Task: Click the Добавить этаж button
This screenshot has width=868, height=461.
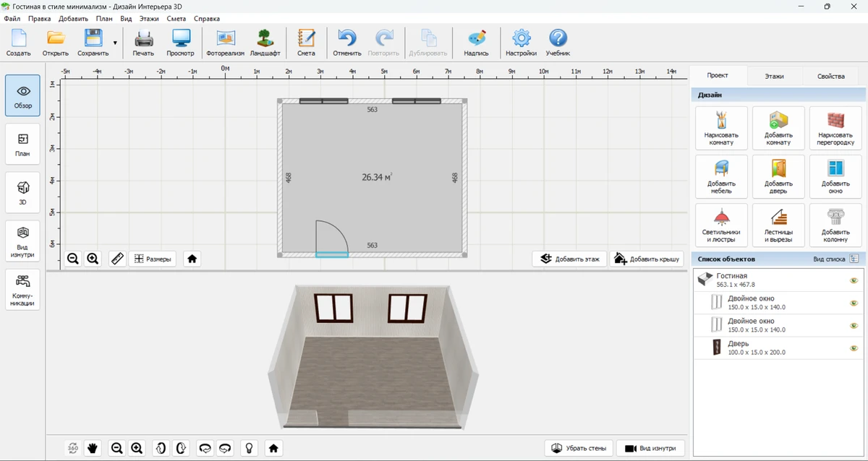Action: pyautogui.click(x=570, y=259)
